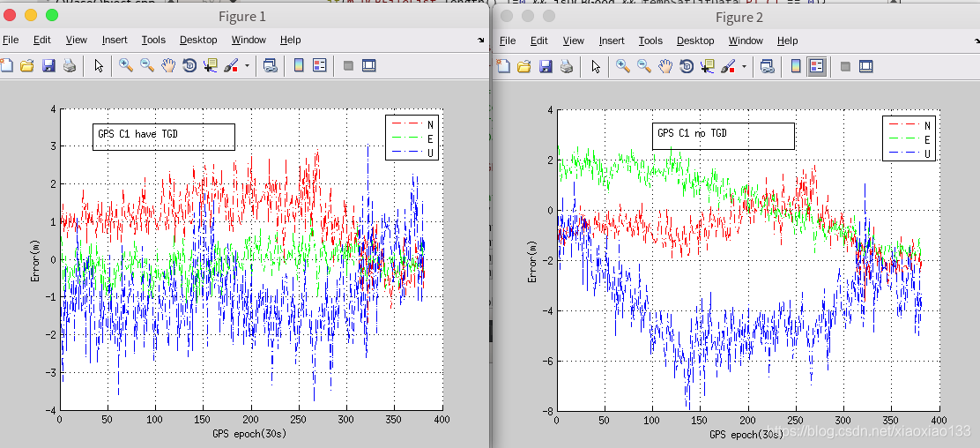Click Show Plot Tools icon in Figure 2
The image size is (980, 448).
click(865, 65)
